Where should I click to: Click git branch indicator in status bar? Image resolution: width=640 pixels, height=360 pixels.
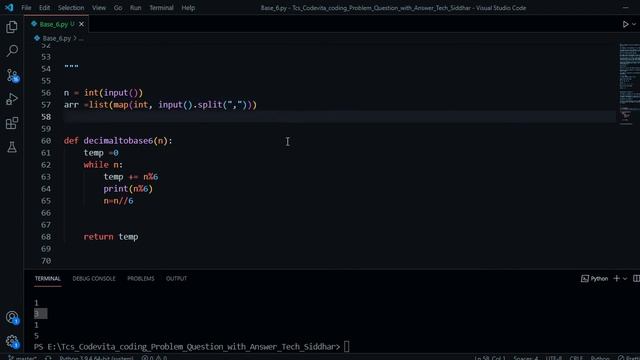23,358
